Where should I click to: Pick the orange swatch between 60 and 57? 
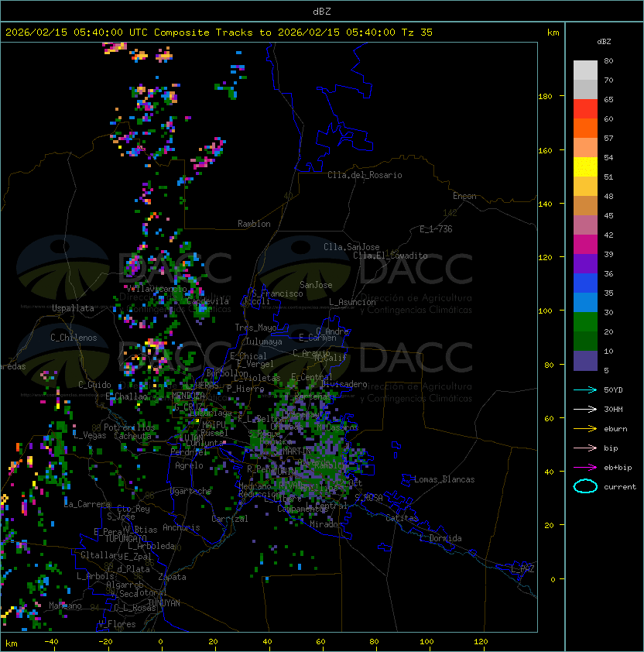(x=585, y=128)
